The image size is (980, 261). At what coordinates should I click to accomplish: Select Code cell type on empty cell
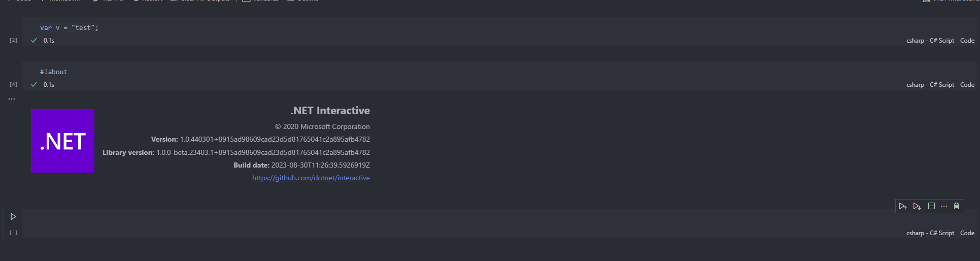(x=967, y=233)
